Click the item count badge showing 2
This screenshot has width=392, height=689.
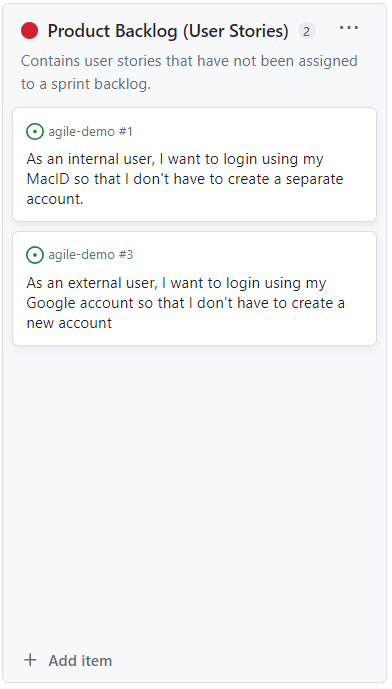306,31
